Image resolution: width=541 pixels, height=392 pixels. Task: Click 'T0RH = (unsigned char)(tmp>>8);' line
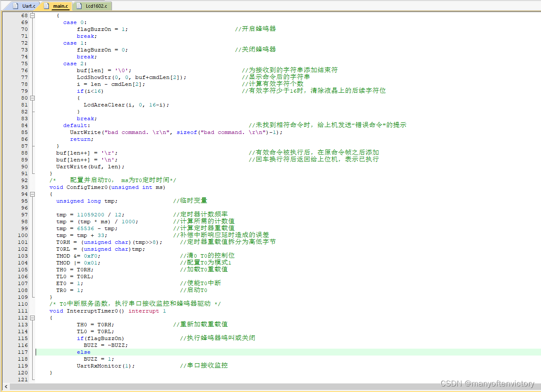pyautogui.click(x=109, y=242)
